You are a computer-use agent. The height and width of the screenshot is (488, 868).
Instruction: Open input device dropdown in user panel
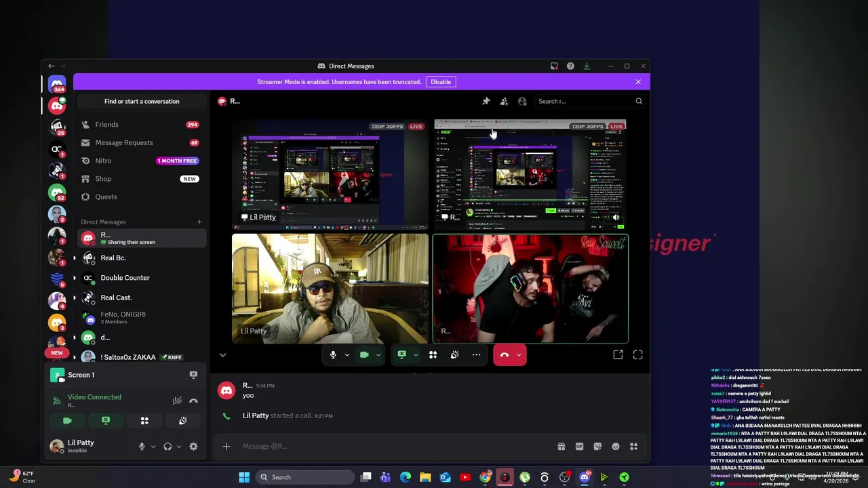click(x=153, y=446)
